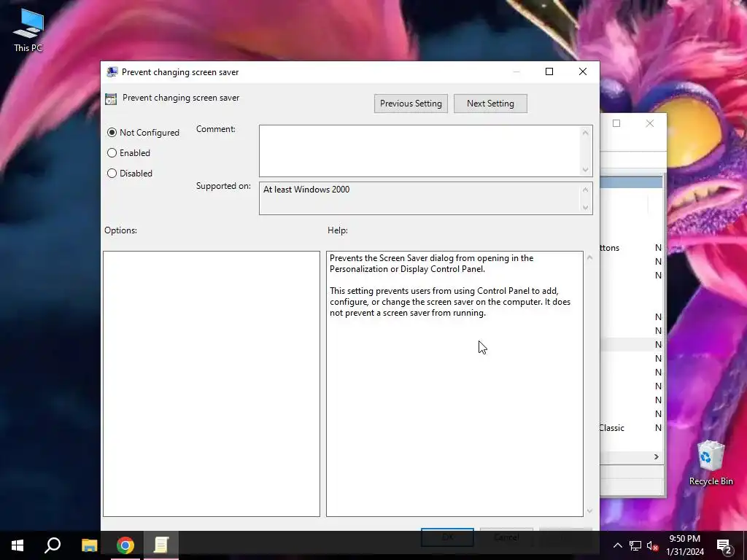The width and height of the screenshot is (747, 560).
Task: Close the background Group Policy window
Action: tap(650, 123)
